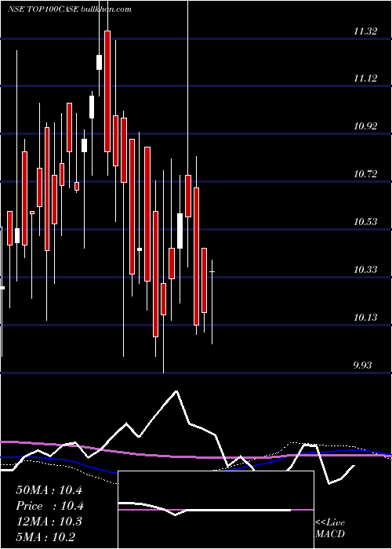Screen dimensions: 392x549
Task: Click the 10.72 price axis label
Action: click(x=365, y=173)
